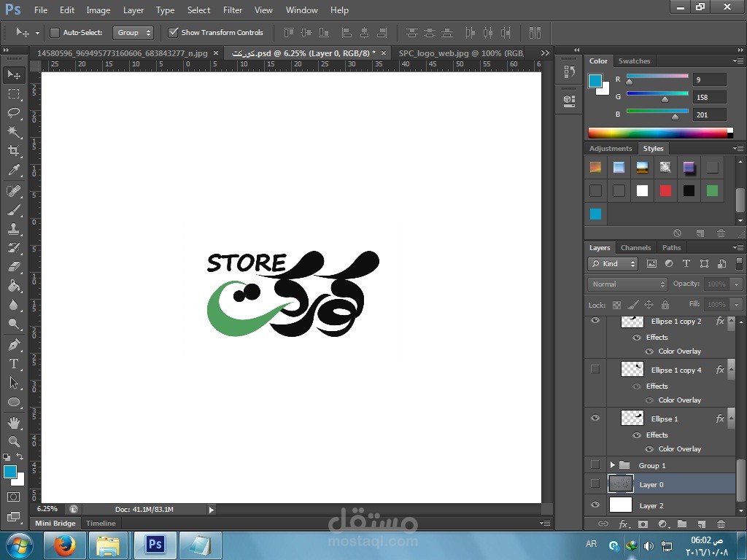Click the delete layer trash icon
The image size is (747, 560).
point(721,524)
